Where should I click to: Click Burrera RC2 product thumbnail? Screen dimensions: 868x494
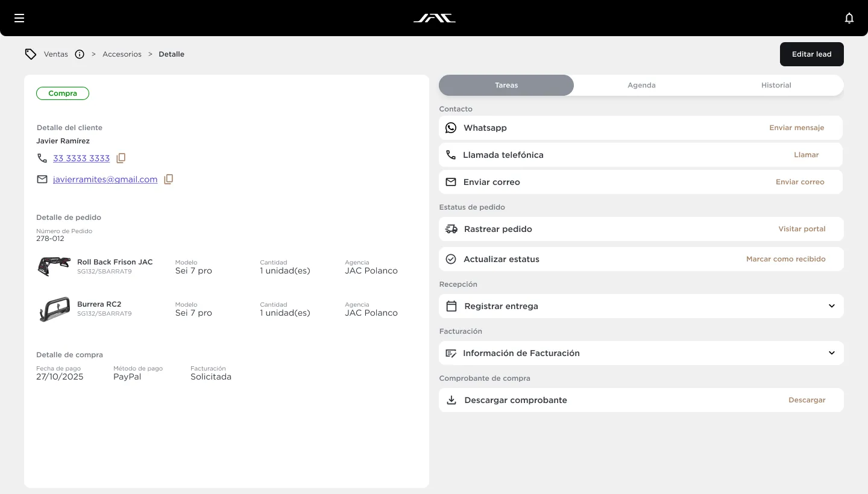54,309
